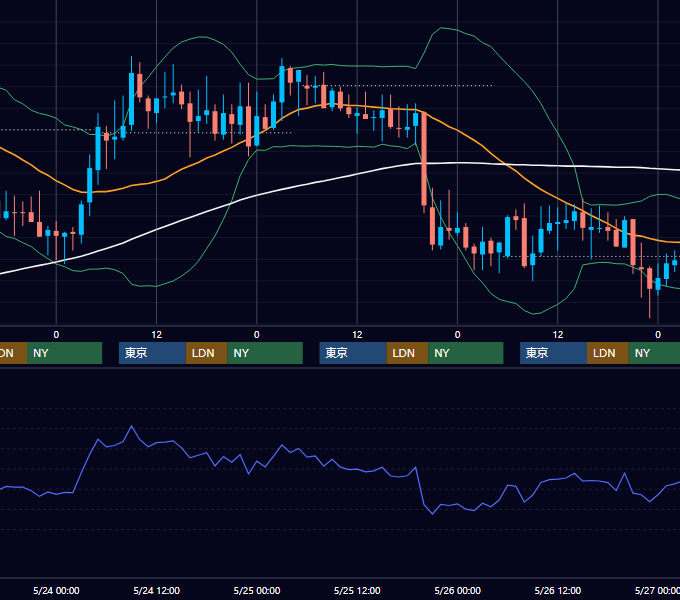Click the '5/26 12:00' time axis label

click(x=558, y=590)
